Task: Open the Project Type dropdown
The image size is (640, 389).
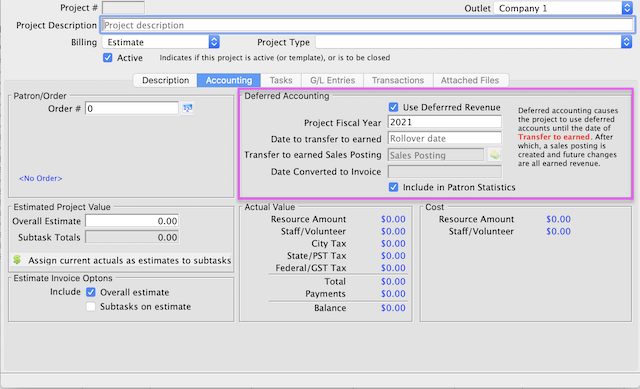Action: tap(474, 42)
